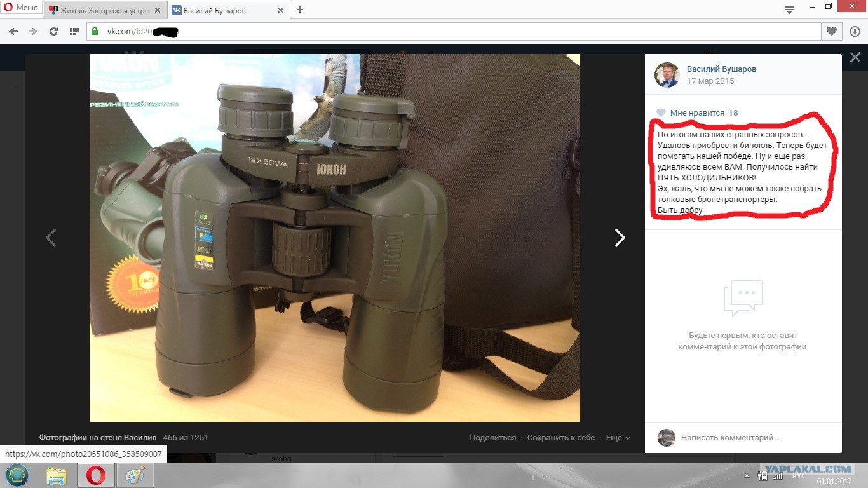
Task: Open the Speed Dial grid
Action: tap(74, 31)
